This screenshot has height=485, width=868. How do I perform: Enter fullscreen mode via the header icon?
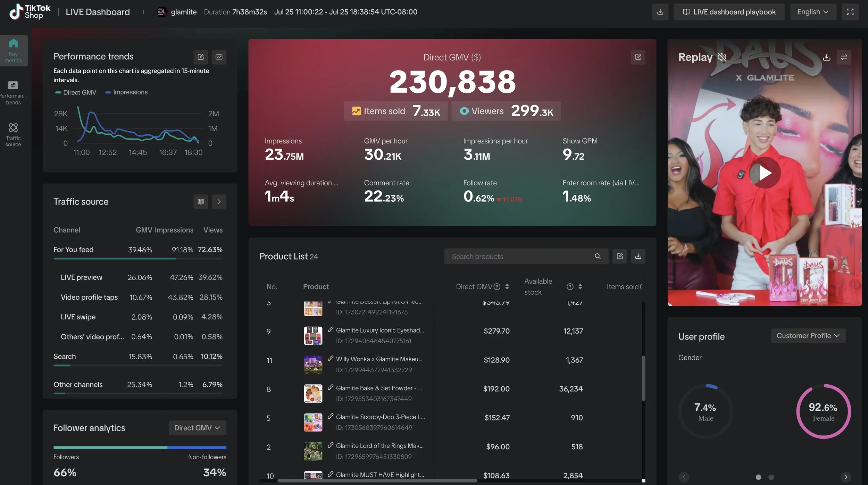tap(850, 12)
